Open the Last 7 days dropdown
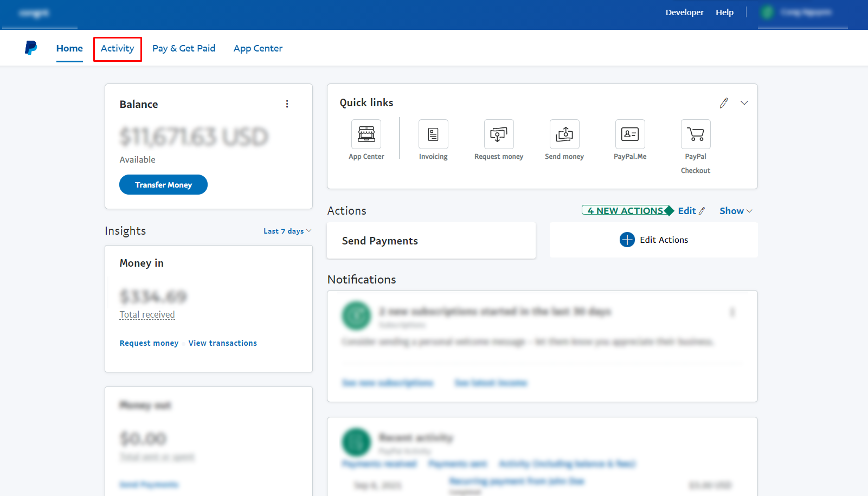The width and height of the screenshot is (868, 496). coord(287,231)
